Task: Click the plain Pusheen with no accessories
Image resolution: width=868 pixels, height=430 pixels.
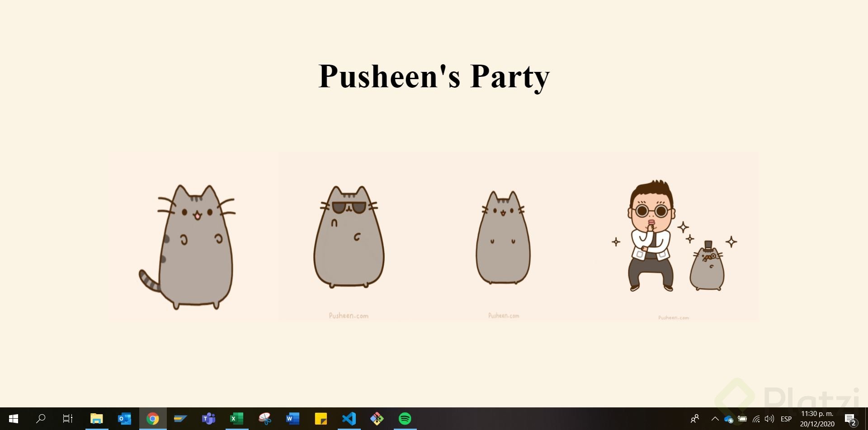Action: click(x=503, y=236)
